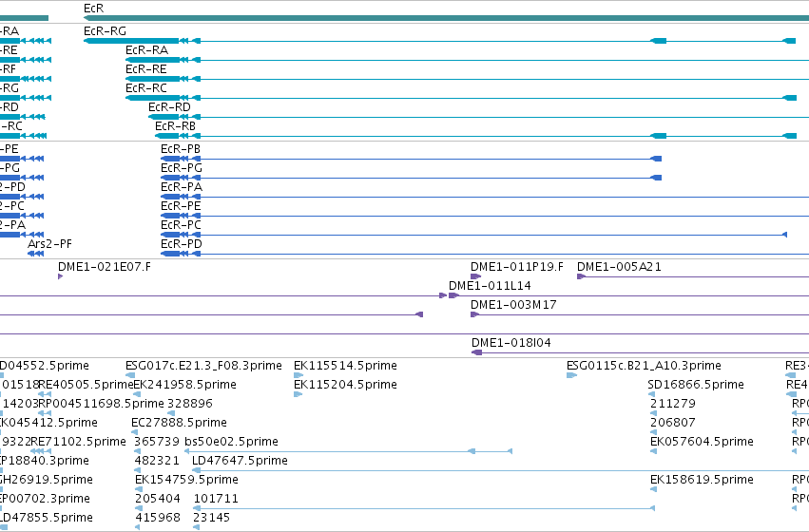Select the EcR gene label at the top
The image size is (809, 532).
pos(93,9)
